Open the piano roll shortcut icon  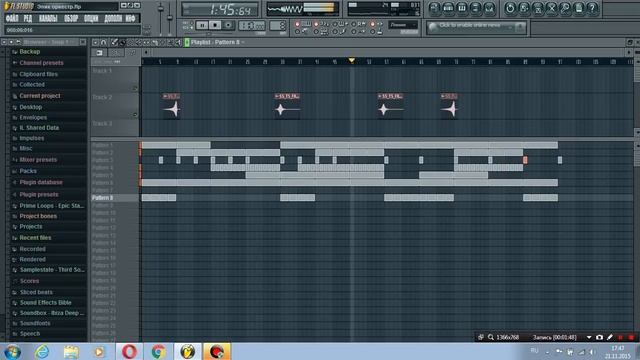click(462, 8)
